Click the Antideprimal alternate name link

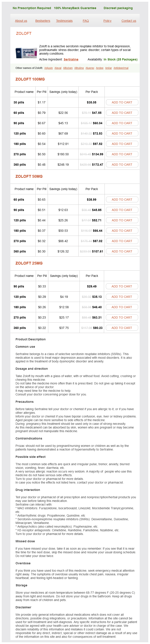click(x=121, y=68)
